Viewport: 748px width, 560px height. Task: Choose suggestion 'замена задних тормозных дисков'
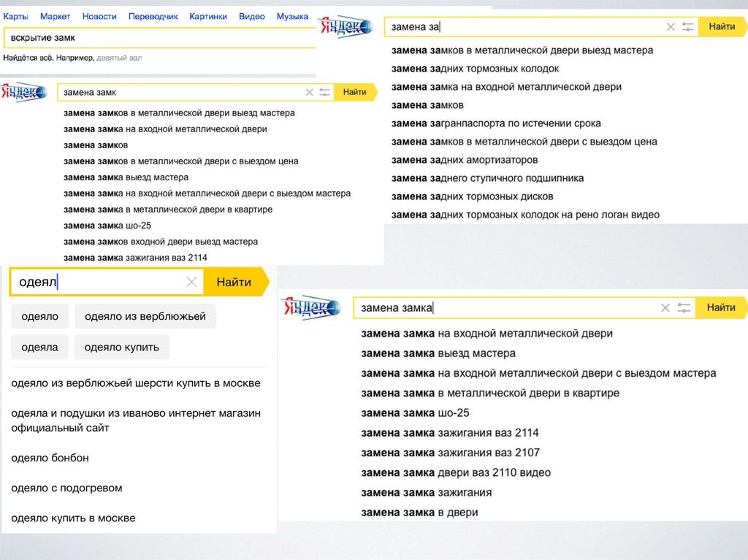(473, 196)
